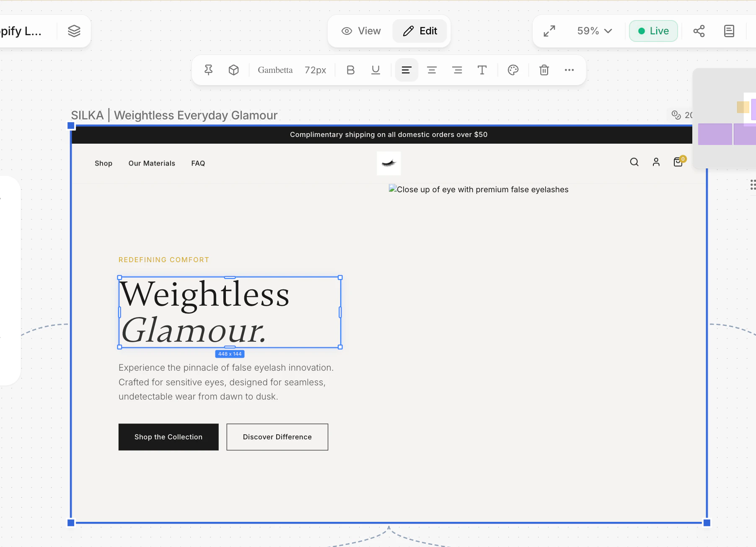This screenshot has width=756, height=547.
Task: Click the 448 x 144 size badge
Action: [x=230, y=354]
